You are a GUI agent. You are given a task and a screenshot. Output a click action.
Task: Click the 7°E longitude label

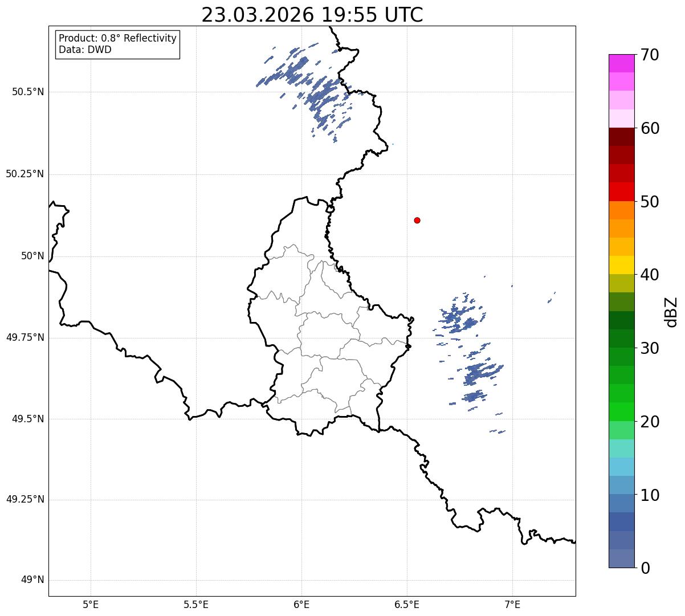[x=512, y=604]
